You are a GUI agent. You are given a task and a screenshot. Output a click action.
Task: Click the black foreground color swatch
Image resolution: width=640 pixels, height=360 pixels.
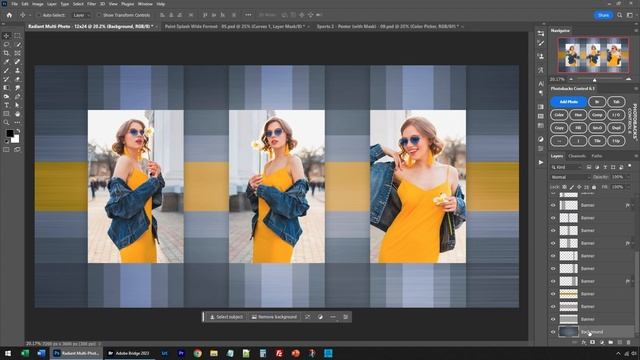[9, 133]
